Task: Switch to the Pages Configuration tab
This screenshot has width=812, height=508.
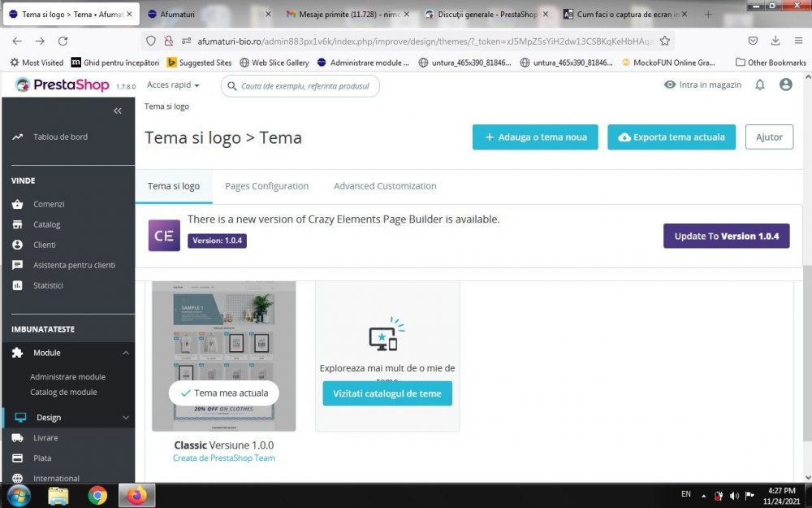Action: coord(266,185)
